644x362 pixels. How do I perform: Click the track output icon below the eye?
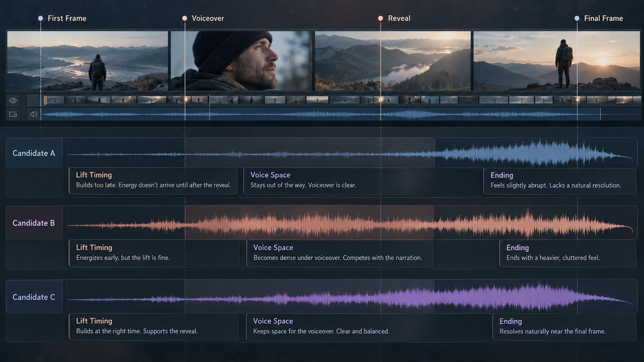[13, 114]
